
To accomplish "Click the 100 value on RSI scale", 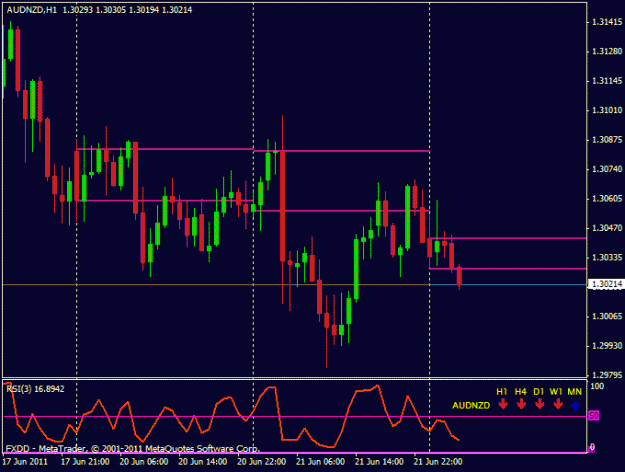I will (x=597, y=386).
